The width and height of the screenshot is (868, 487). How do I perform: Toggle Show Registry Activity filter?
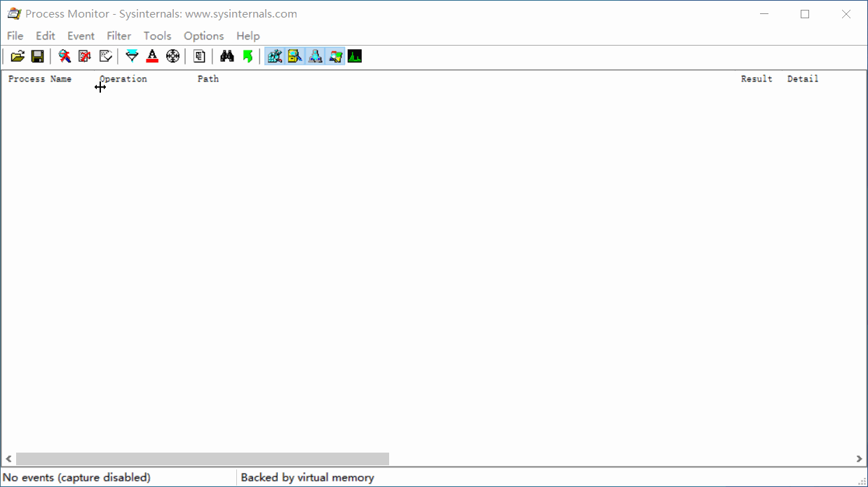[x=274, y=56]
